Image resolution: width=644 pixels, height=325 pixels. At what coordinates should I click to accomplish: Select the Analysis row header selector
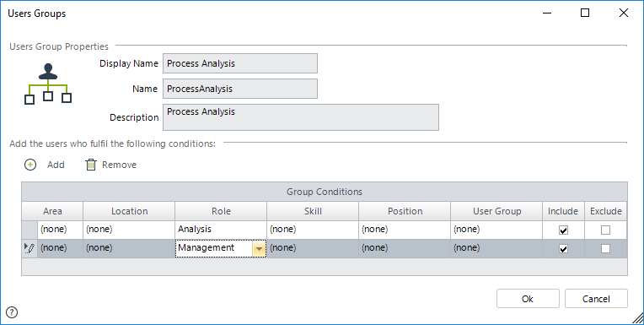[30, 230]
